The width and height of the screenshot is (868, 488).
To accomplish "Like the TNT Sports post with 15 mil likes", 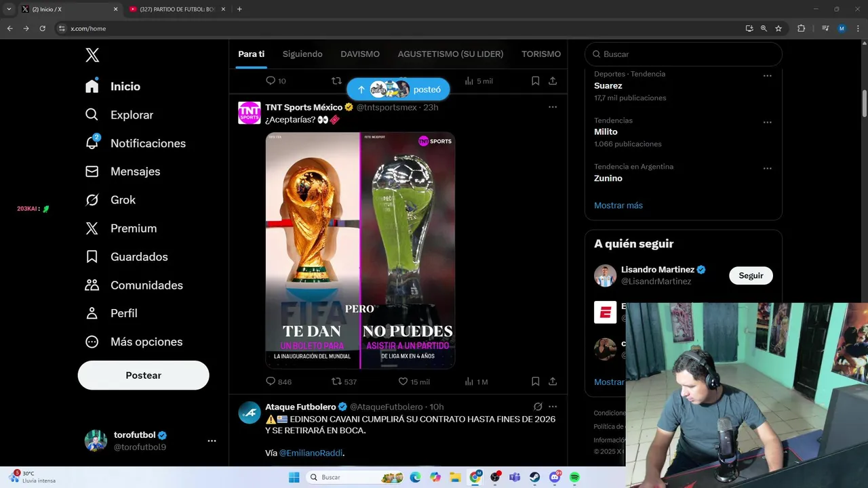I will (414, 382).
